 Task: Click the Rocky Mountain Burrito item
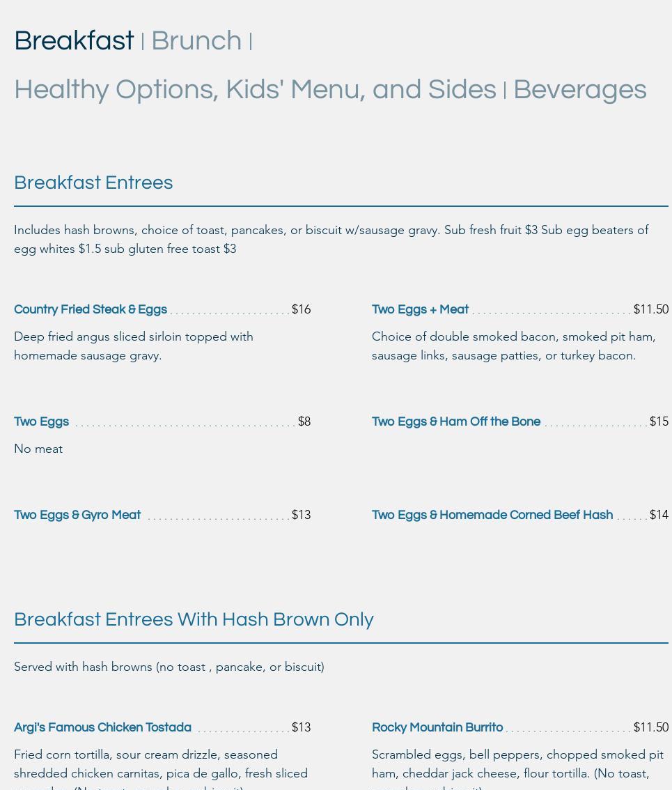tap(437, 727)
